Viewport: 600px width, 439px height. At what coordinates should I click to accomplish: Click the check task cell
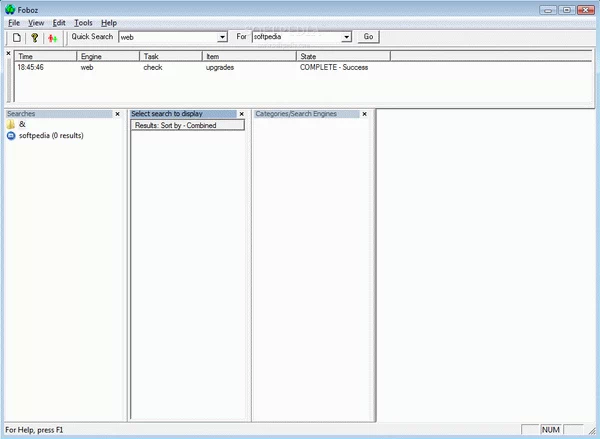[x=153, y=67]
